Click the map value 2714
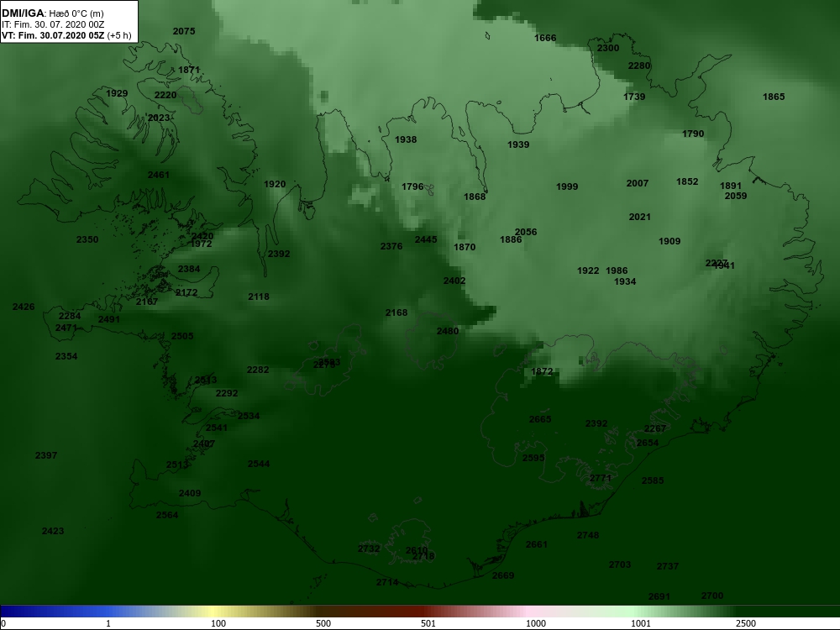This screenshot has width=840, height=630. pyautogui.click(x=387, y=582)
